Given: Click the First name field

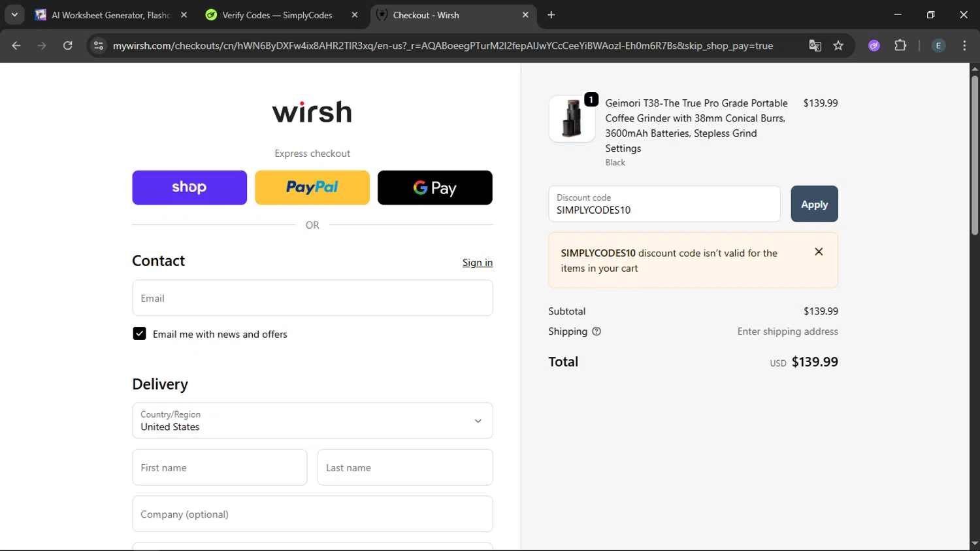Looking at the screenshot, I should [x=220, y=467].
